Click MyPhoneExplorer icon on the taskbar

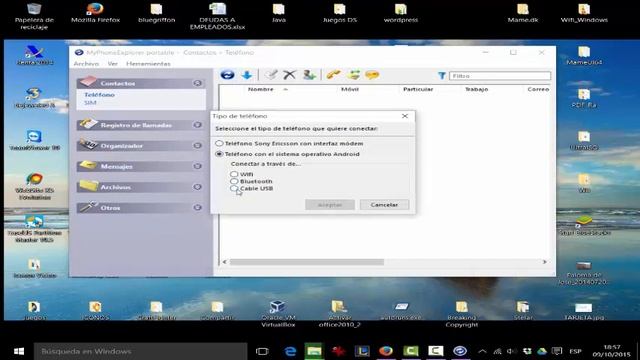[x=460, y=351]
